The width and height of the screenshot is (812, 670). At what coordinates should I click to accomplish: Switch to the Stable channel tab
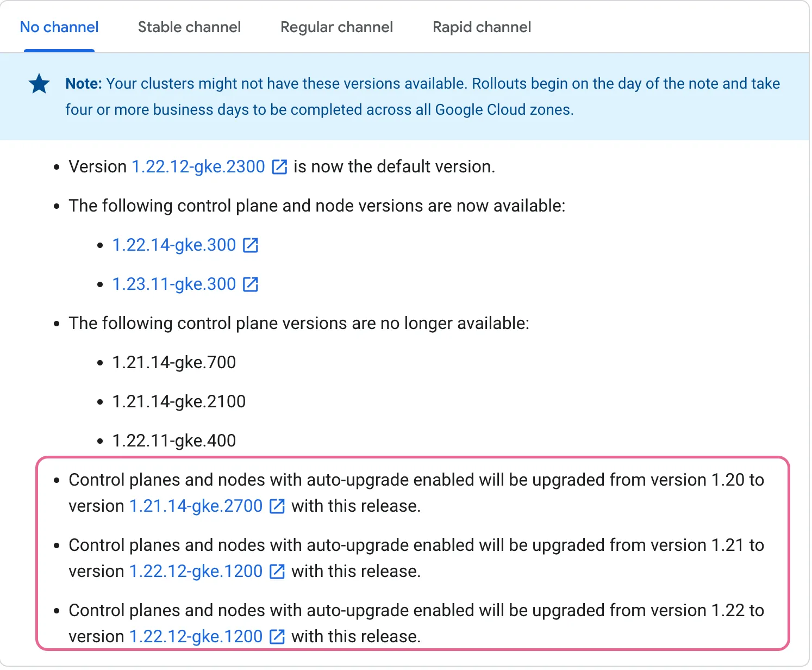(x=189, y=27)
